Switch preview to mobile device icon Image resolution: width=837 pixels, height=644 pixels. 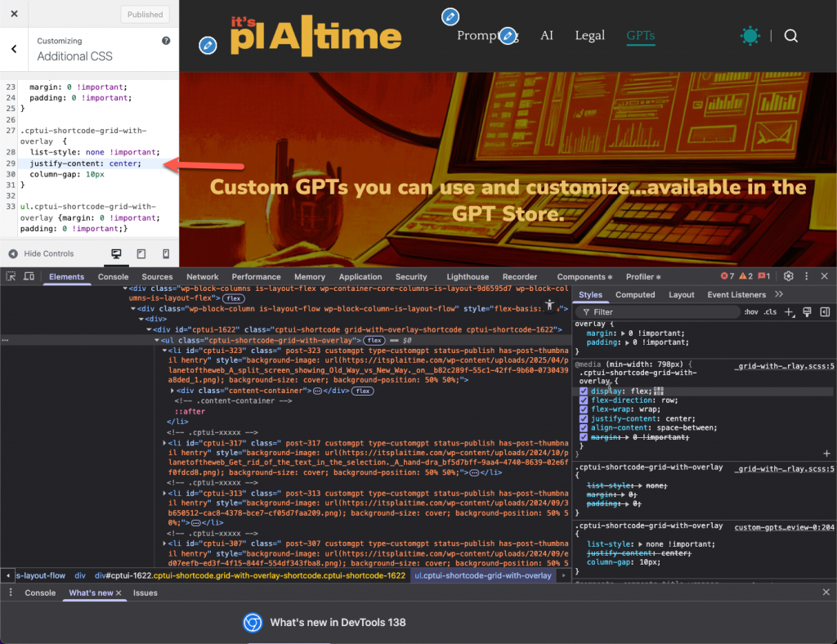point(166,254)
